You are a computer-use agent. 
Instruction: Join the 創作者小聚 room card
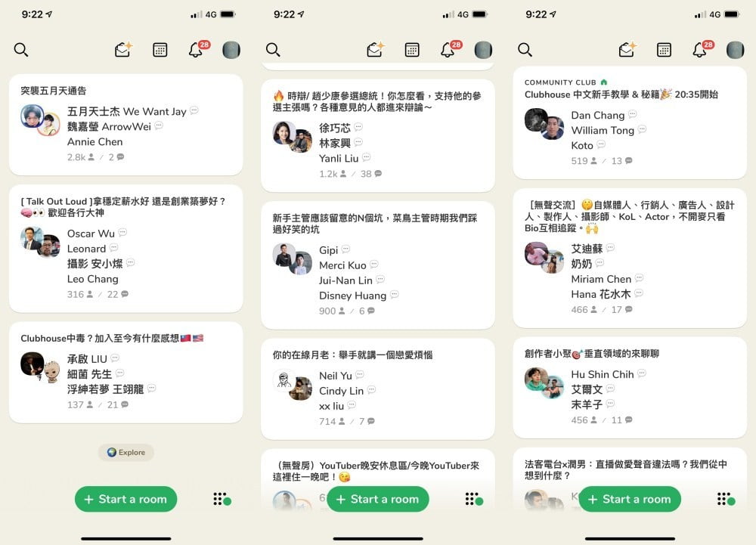coord(630,388)
